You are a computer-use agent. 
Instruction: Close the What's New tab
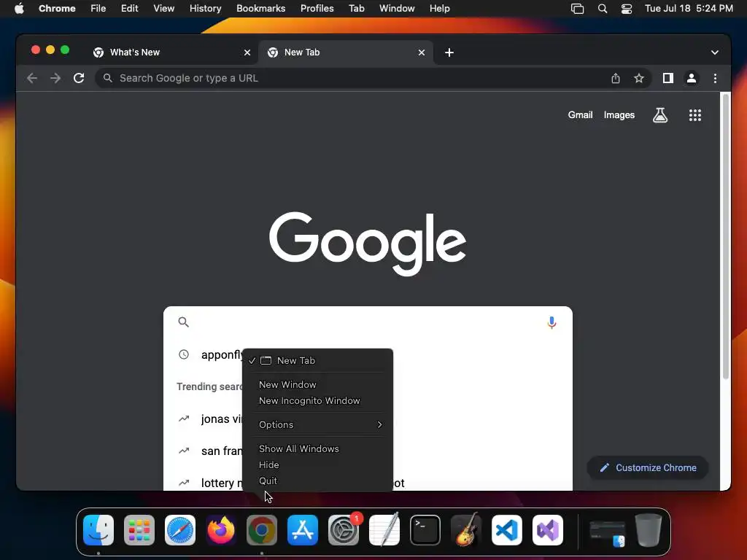[x=247, y=52]
